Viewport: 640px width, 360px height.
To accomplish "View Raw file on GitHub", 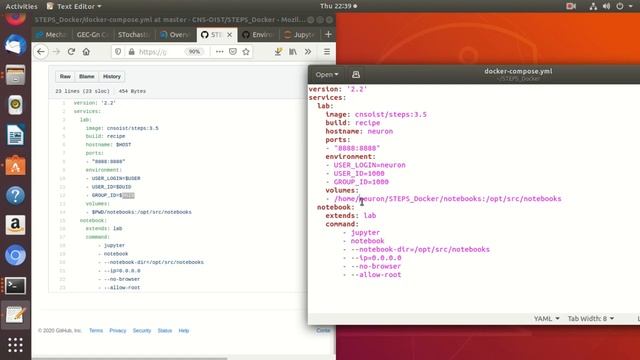I will 65,76.
